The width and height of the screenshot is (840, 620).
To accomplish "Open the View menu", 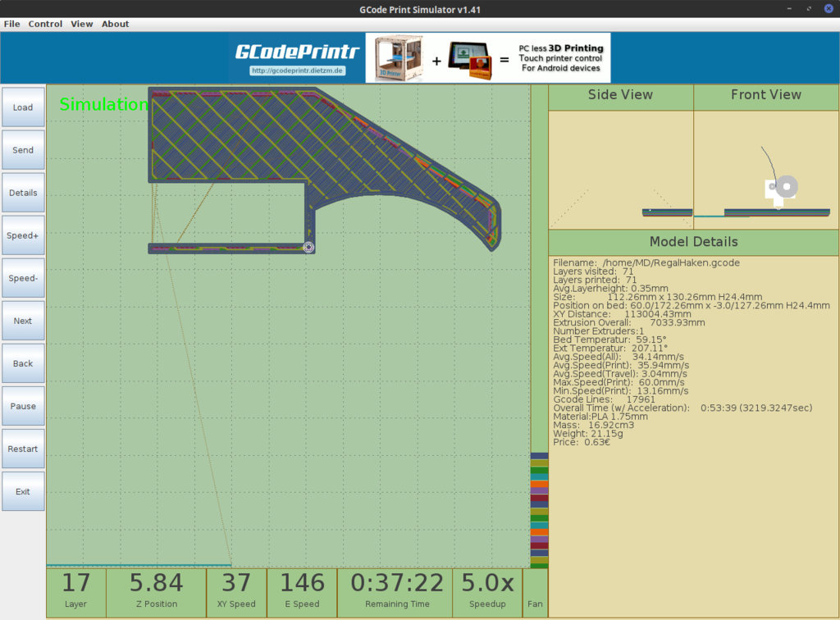I will coord(82,24).
